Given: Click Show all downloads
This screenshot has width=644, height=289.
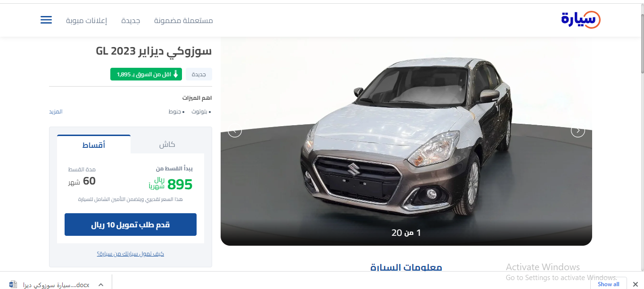Looking at the screenshot, I should coord(609,284).
